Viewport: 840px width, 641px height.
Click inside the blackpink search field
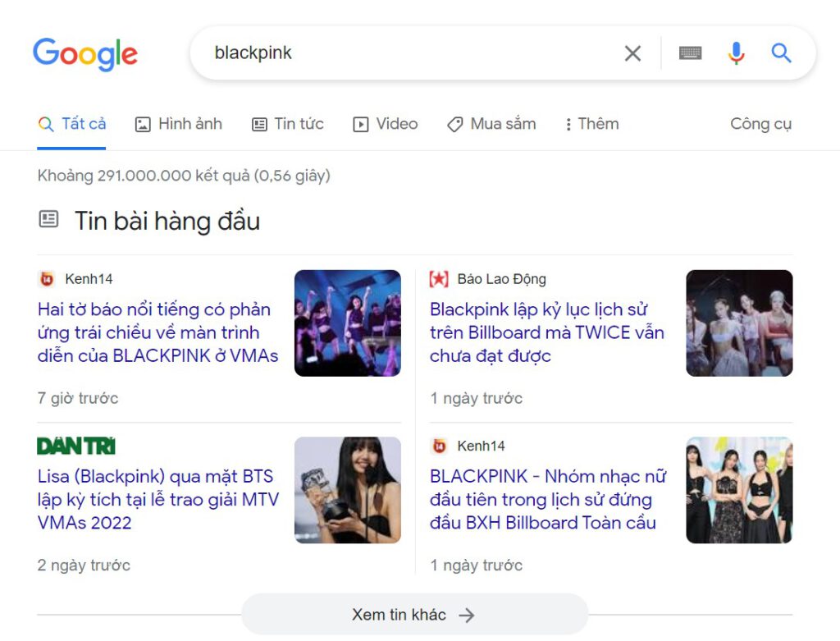[x=369, y=53]
